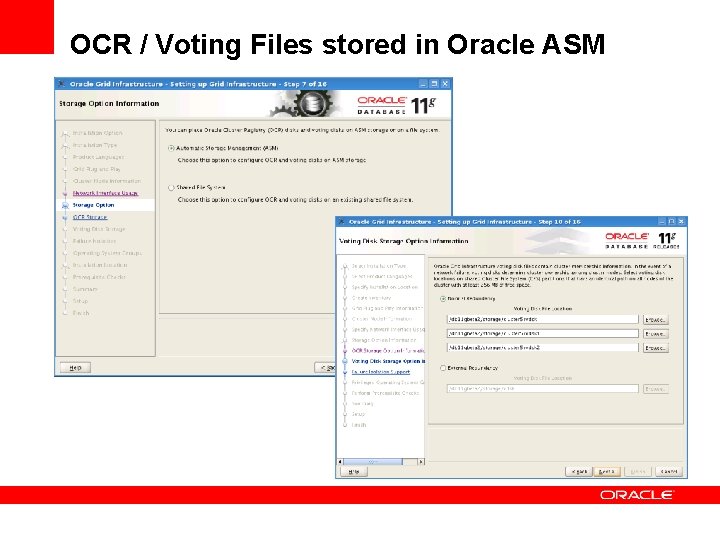Browse for the second voting disk file location
The width and height of the screenshot is (720, 540).
[655, 334]
